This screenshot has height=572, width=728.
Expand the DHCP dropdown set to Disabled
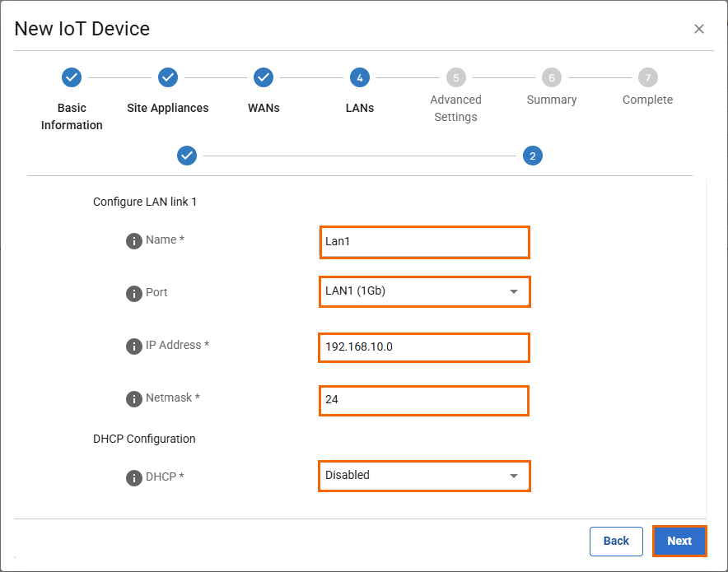coord(424,476)
